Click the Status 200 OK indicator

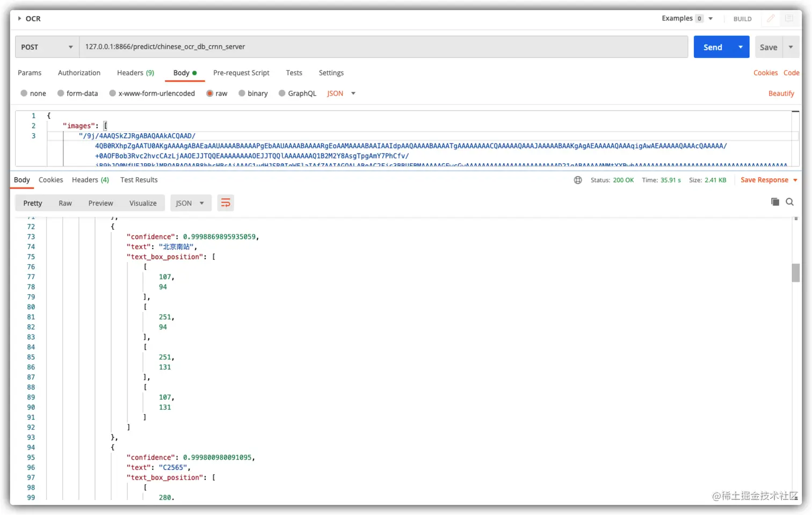[612, 180]
